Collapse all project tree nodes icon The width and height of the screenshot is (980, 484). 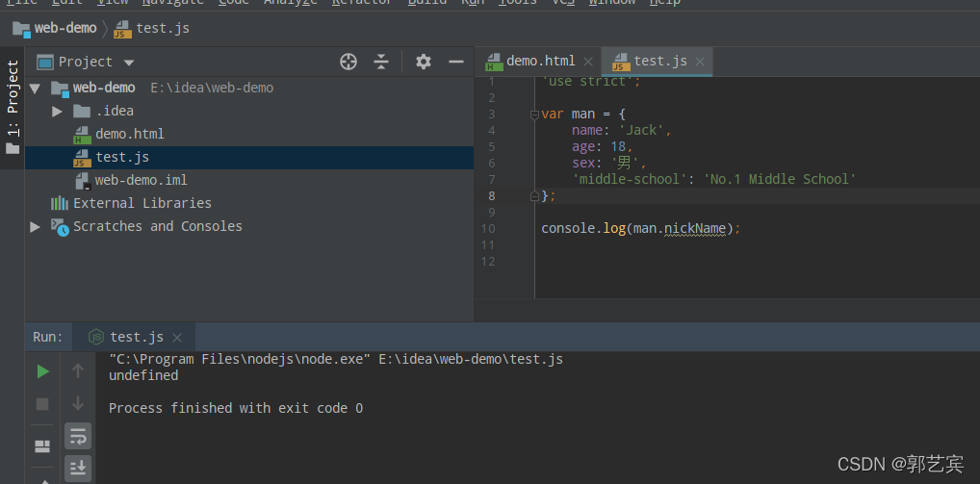click(381, 62)
